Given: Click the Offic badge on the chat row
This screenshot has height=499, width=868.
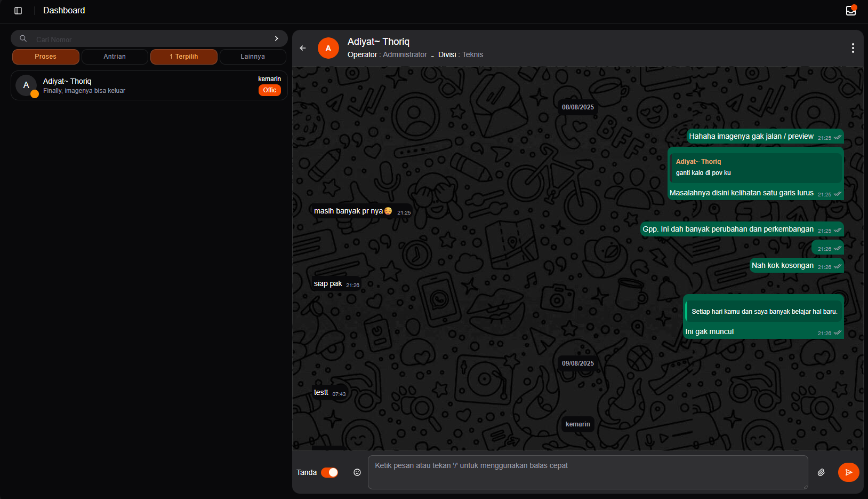Looking at the screenshot, I should click(x=270, y=90).
